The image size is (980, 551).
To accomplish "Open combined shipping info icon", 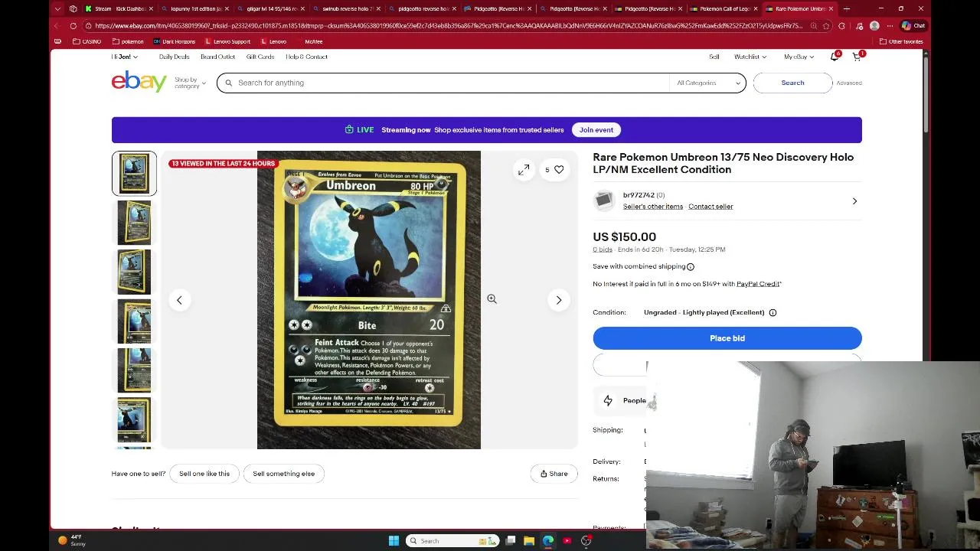I will click(x=690, y=267).
